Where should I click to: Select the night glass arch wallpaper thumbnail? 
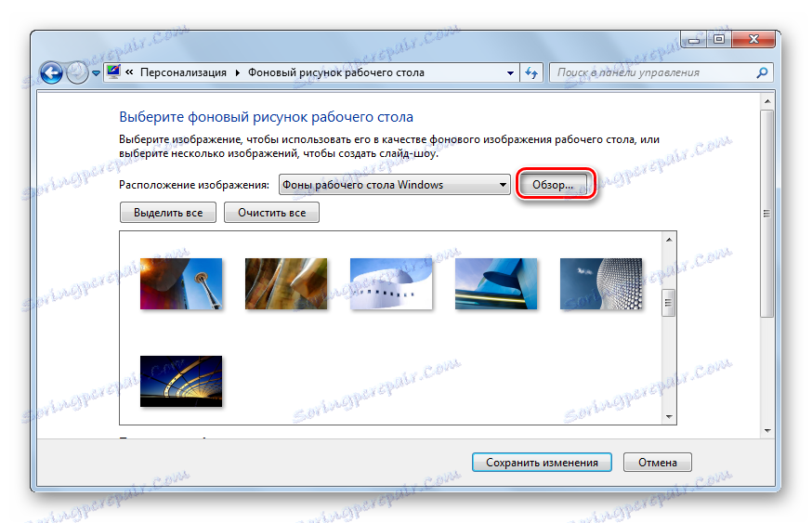[181, 381]
